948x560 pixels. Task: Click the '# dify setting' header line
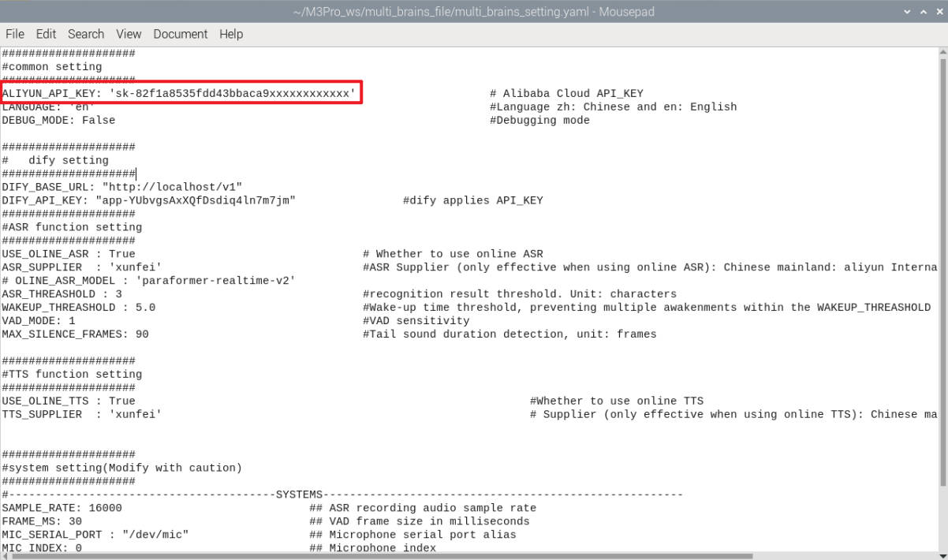pyautogui.click(x=55, y=160)
